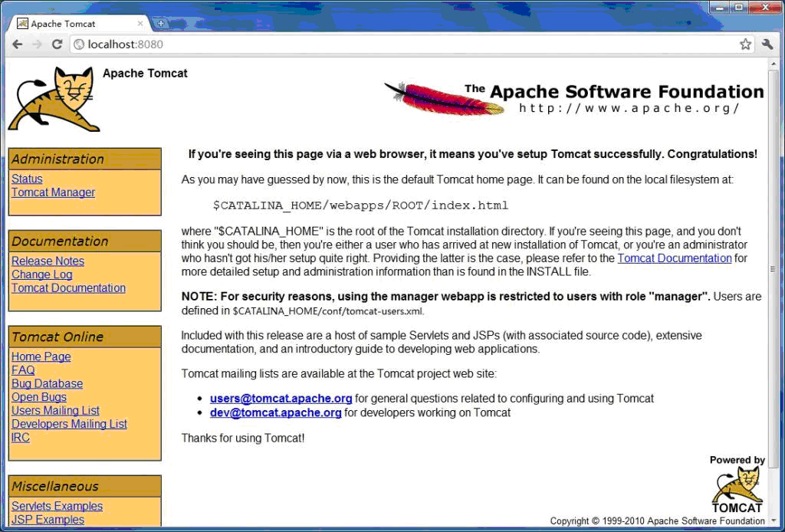The width and height of the screenshot is (785, 532).
Task: Open the Bug Database link
Action: (47, 383)
